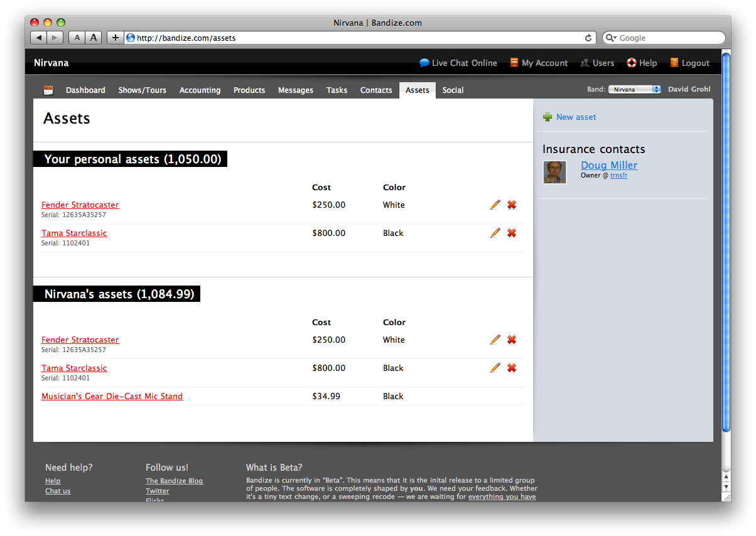
Task: Switch to Tasks tab
Action: (337, 90)
